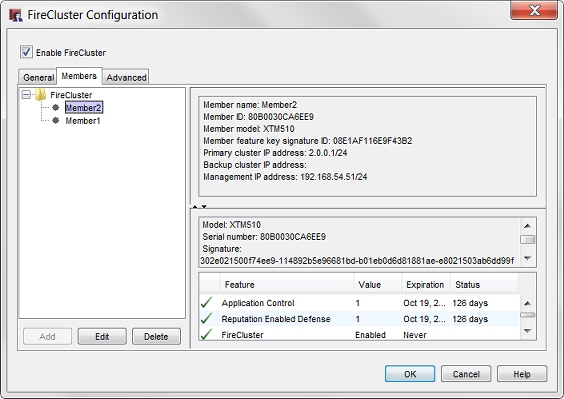Screen dimensions: 564x399
Task: Click the green checkmark for Application Control
Action: [x=206, y=303]
